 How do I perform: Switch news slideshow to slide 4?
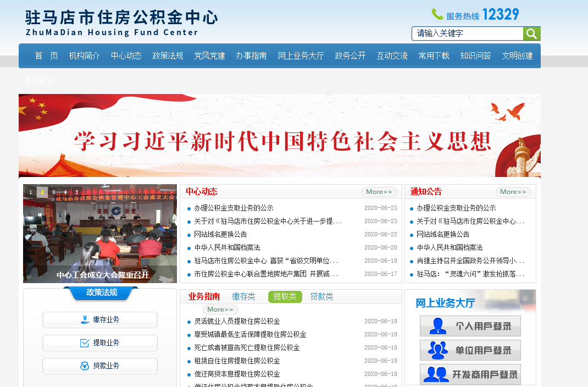pos(65,192)
